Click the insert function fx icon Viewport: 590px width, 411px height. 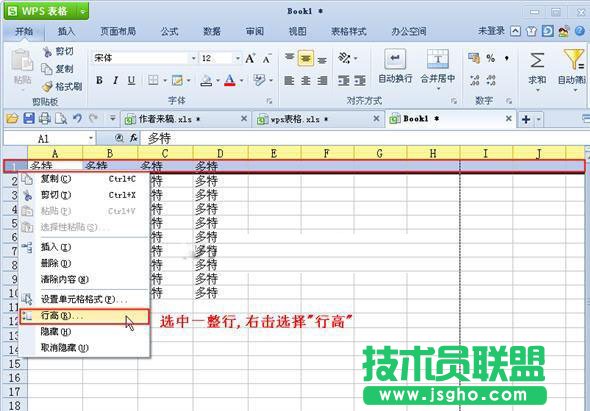tap(134, 138)
